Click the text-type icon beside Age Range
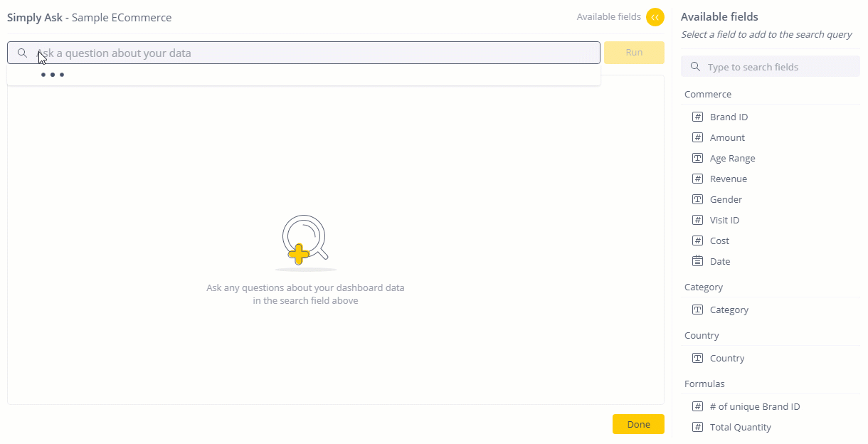Screen dimensions: 868x444 (697, 157)
